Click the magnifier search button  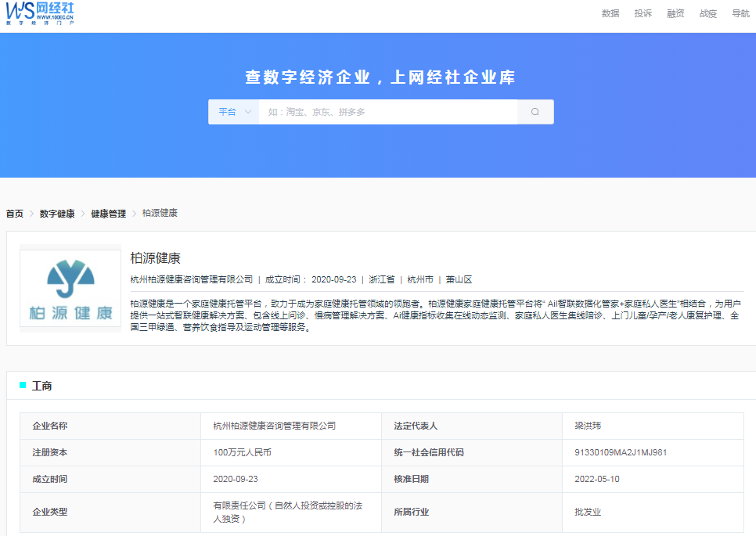(535, 112)
